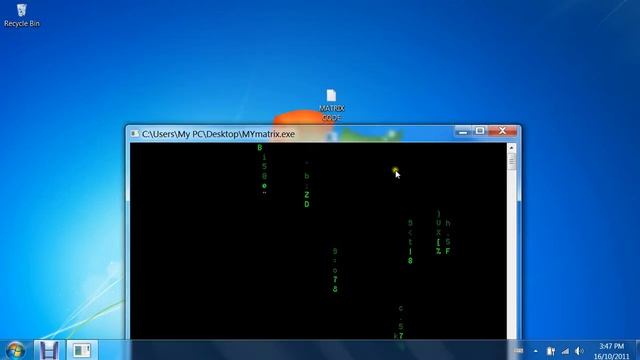Screen dimensions: 640x360
Task: Open the volume speaker tray icon
Action: point(579,351)
